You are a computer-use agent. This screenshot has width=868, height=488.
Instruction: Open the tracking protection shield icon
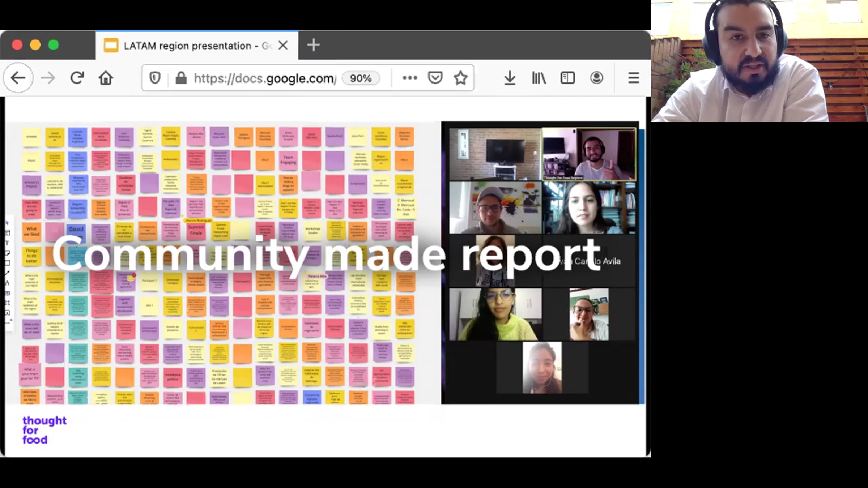click(x=155, y=78)
